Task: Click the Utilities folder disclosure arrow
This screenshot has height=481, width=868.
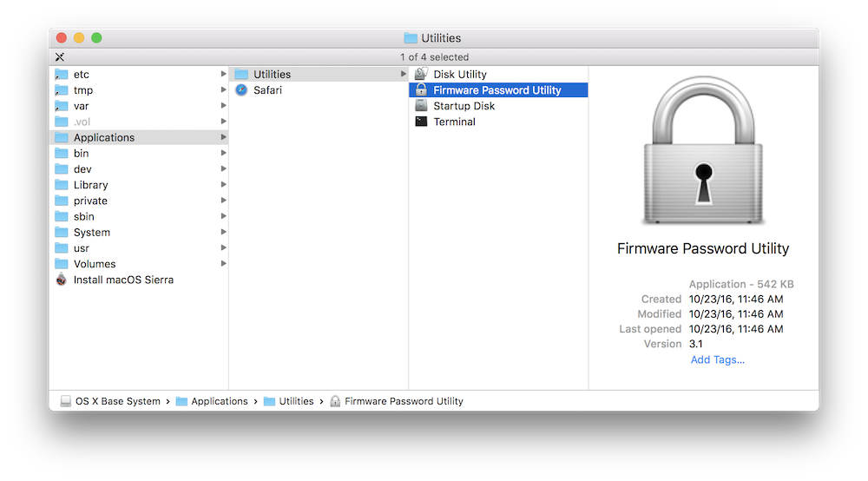Action: coord(404,75)
